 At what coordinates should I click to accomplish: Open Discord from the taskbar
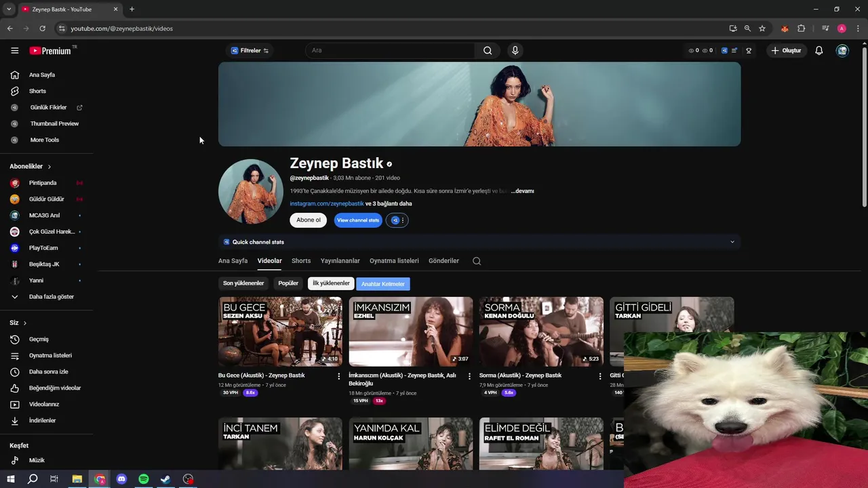click(x=121, y=479)
